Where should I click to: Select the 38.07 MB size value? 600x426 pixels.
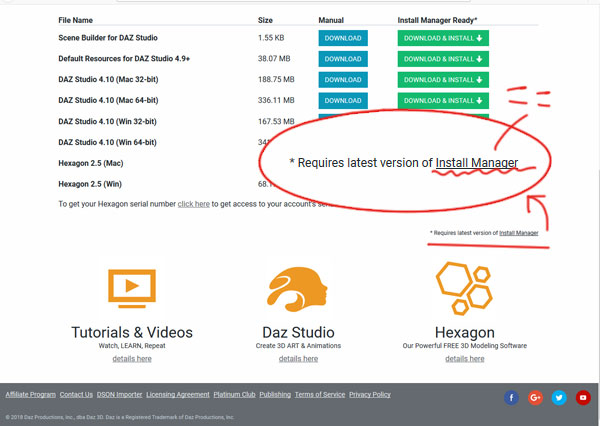[x=274, y=59]
